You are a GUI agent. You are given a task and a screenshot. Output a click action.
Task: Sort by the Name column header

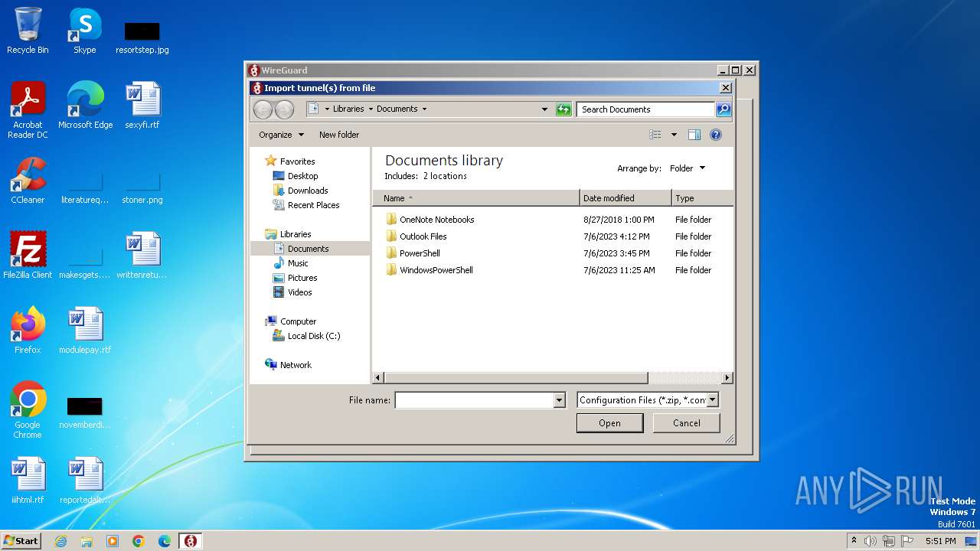(476, 198)
